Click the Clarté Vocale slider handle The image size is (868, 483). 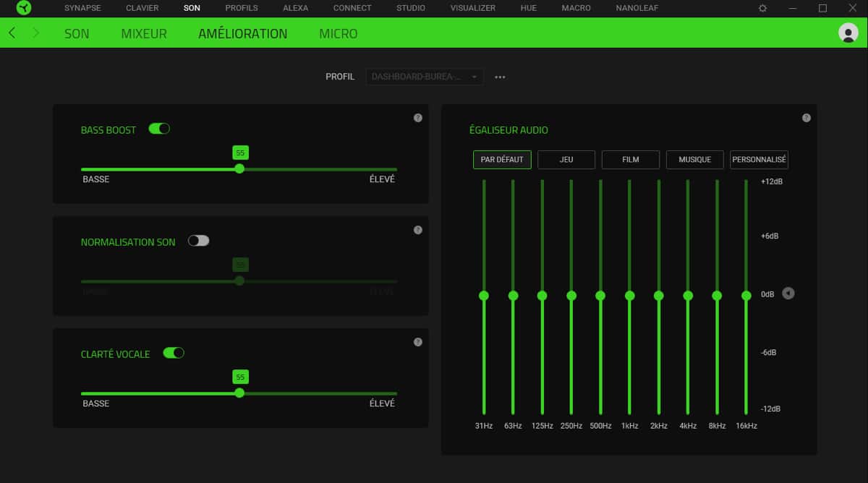(x=239, y=393)
